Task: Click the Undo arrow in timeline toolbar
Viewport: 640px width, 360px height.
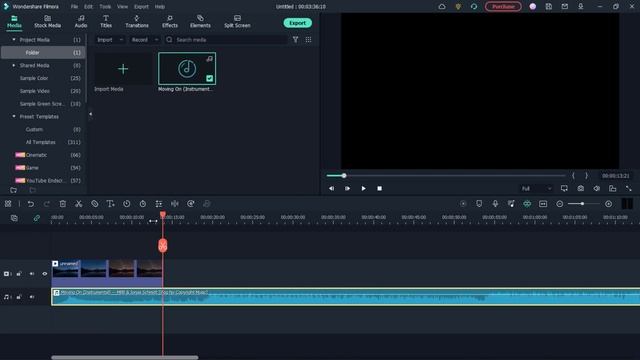Action: 31,204
